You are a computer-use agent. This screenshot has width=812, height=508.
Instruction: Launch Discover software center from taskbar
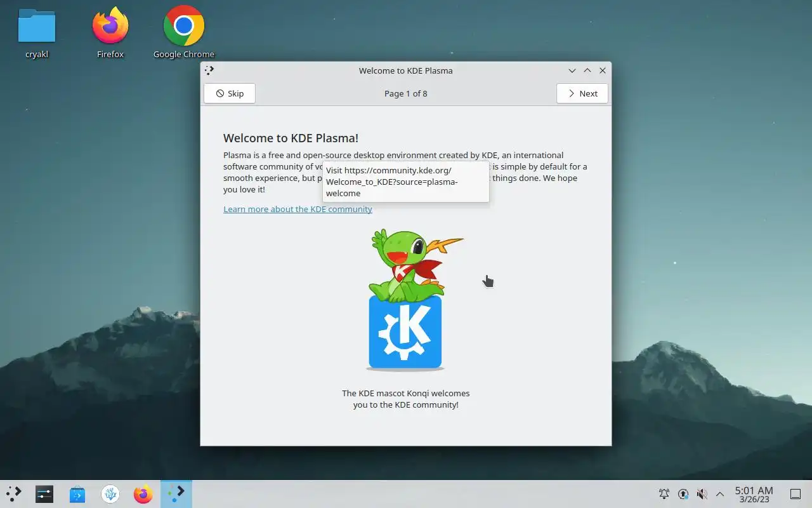pyautogui.click(x=77, y=493)
